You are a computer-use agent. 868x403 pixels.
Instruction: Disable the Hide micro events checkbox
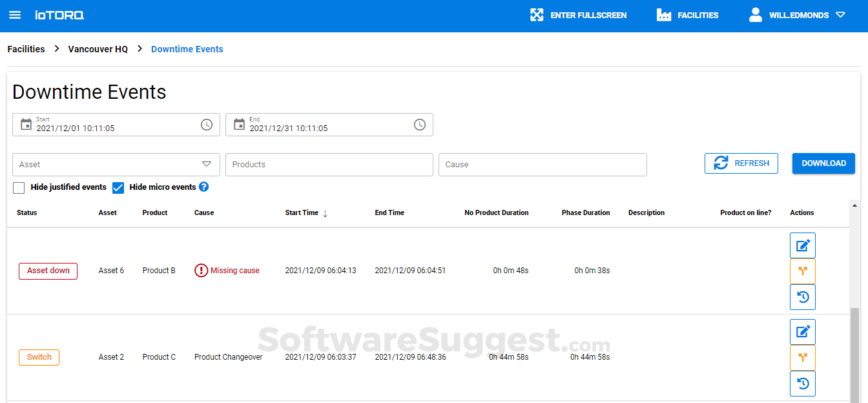[118, 187]
